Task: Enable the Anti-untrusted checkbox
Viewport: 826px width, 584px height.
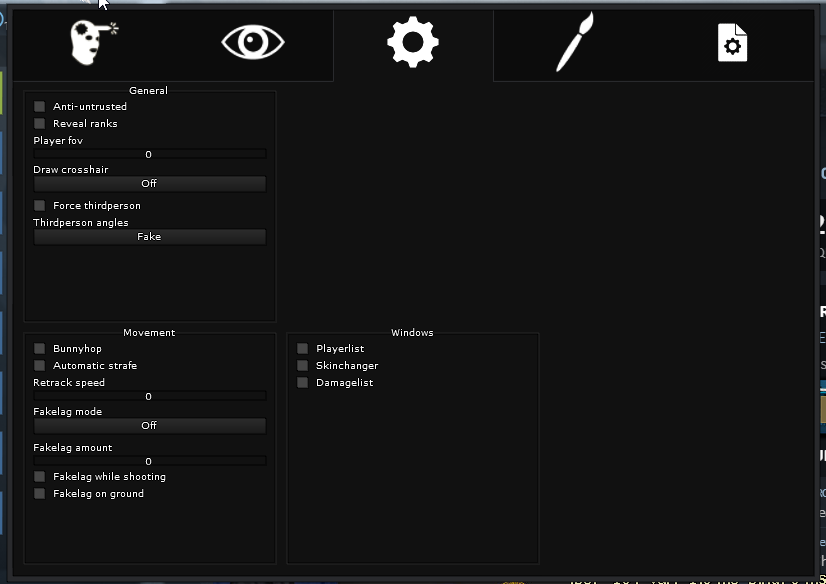Action: point(40,106)
